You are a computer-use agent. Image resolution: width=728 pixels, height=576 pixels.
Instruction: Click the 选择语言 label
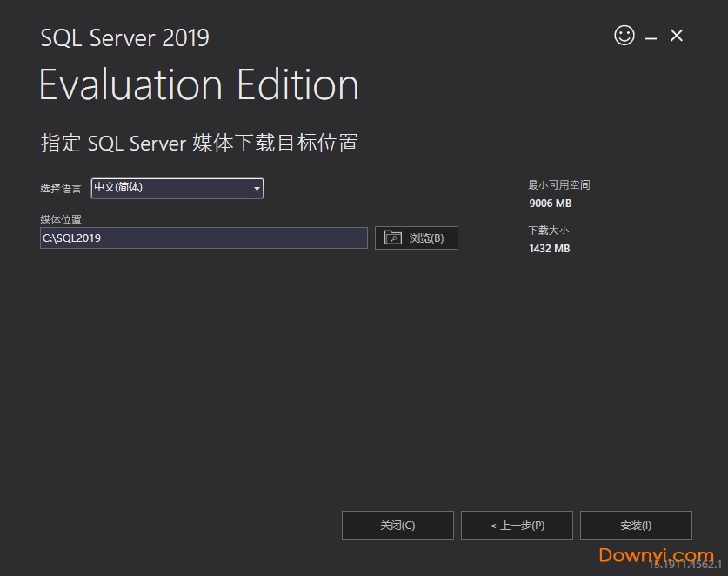pyautogui.click(x=61, y=189)
